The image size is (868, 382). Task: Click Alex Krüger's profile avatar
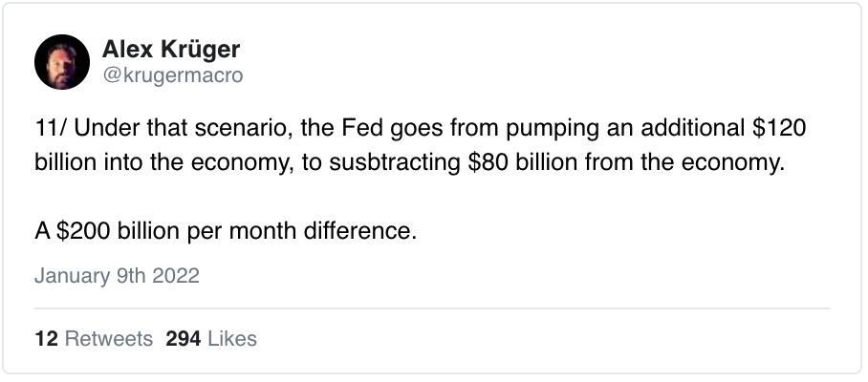[62, 62]
